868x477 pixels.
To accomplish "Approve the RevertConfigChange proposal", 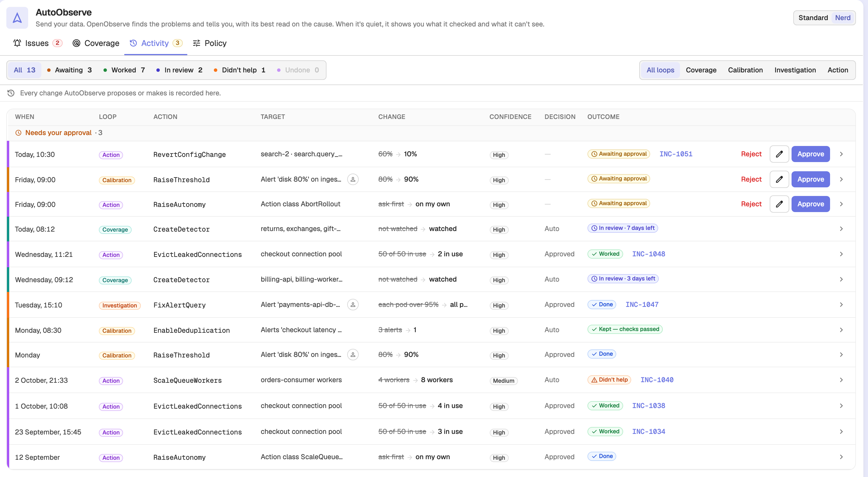I will click(x=811, y=154).
